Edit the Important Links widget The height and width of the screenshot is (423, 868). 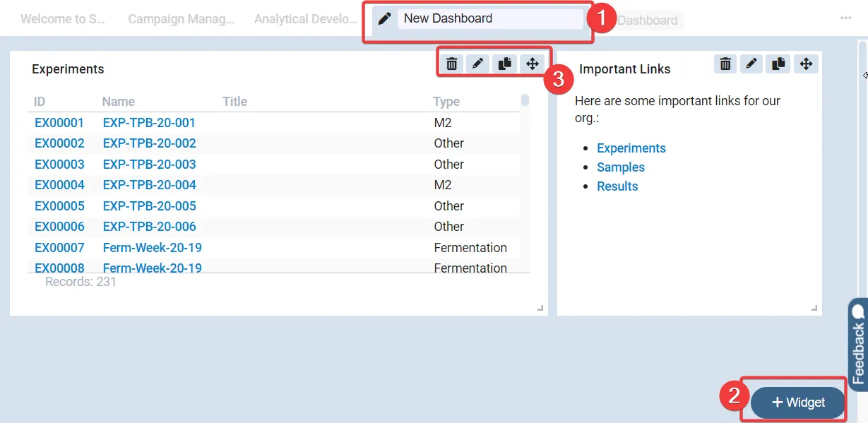coord(751,64)
